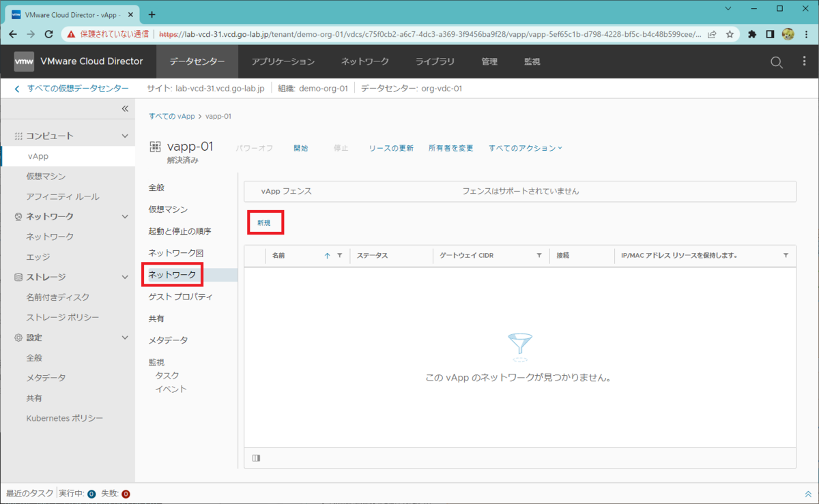Open the vApp 仮想マシン section
The image size is (819, 504).
[168, 209]
